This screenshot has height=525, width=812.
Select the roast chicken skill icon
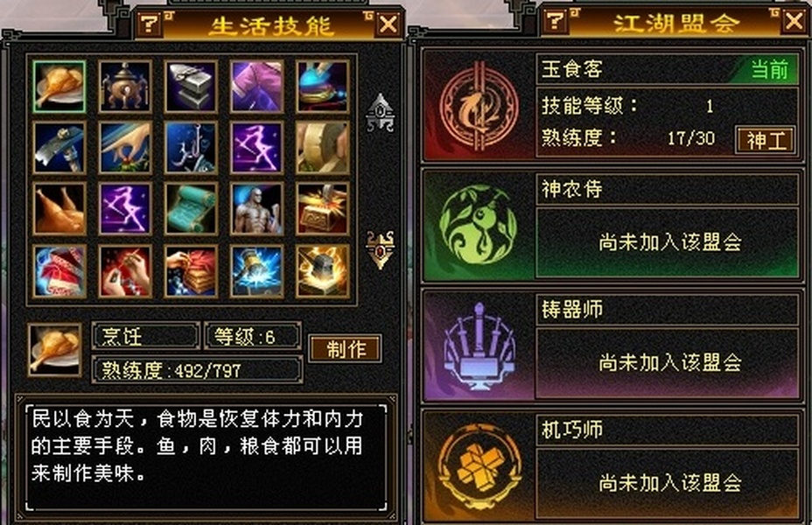[59, 208]
